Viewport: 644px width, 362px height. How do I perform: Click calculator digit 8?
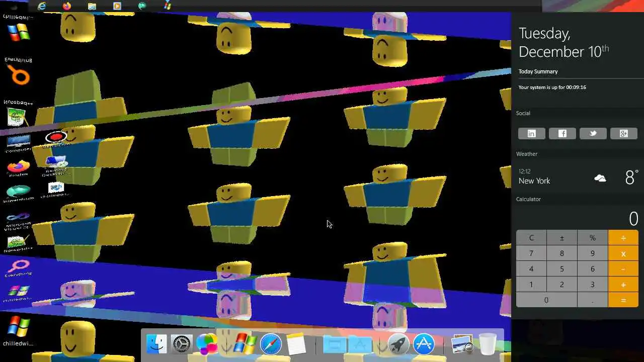[x=562, y=253]
